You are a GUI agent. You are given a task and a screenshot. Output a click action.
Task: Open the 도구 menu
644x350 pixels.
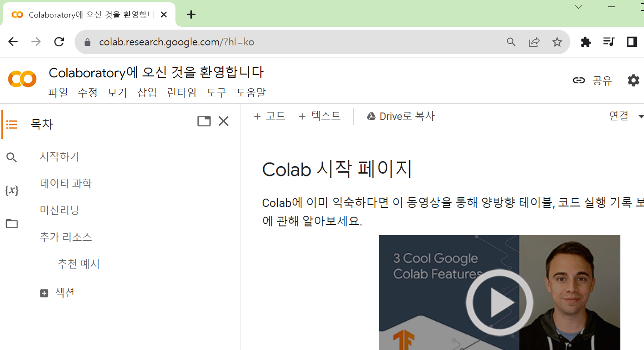coord(216,93)
